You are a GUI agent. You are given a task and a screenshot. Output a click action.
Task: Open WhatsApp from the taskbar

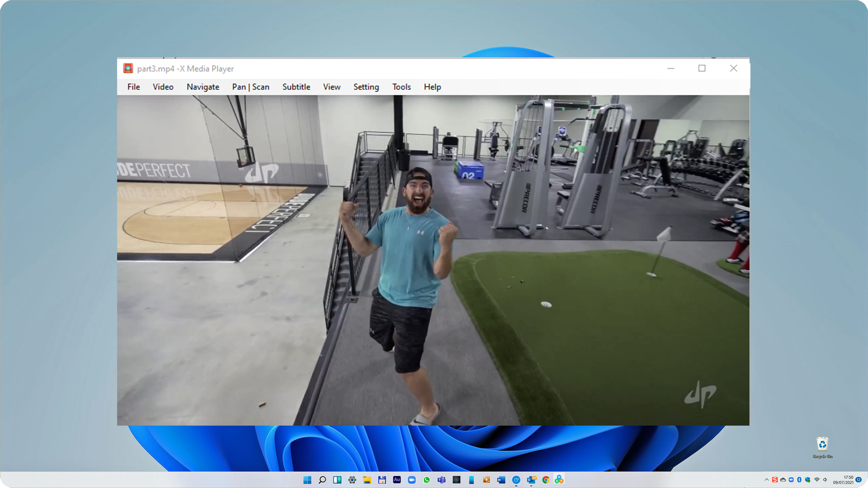427,480
